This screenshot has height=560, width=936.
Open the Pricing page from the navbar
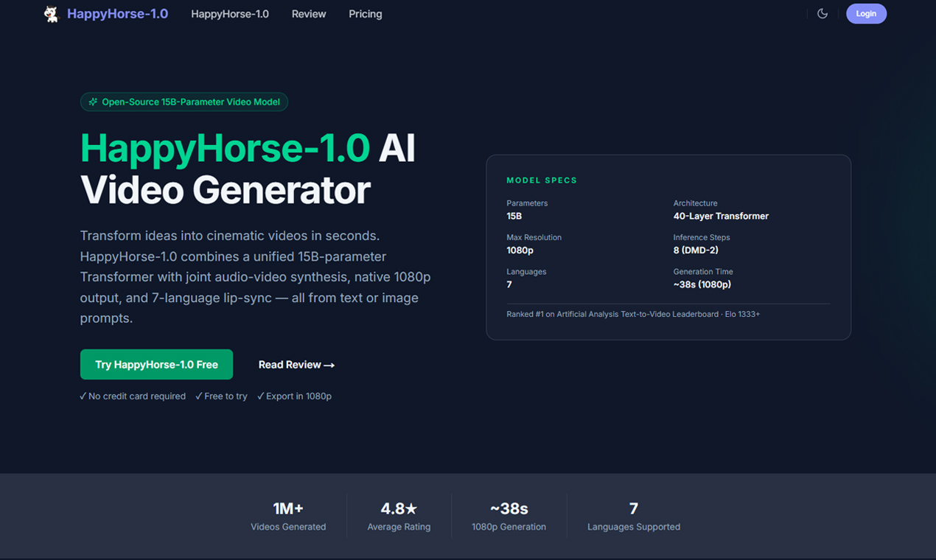point(365,13)
